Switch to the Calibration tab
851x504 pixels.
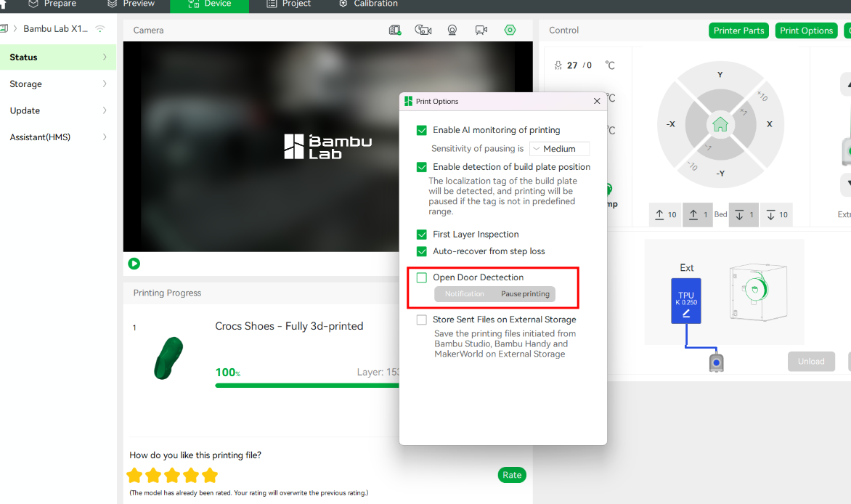click(369, 4)
